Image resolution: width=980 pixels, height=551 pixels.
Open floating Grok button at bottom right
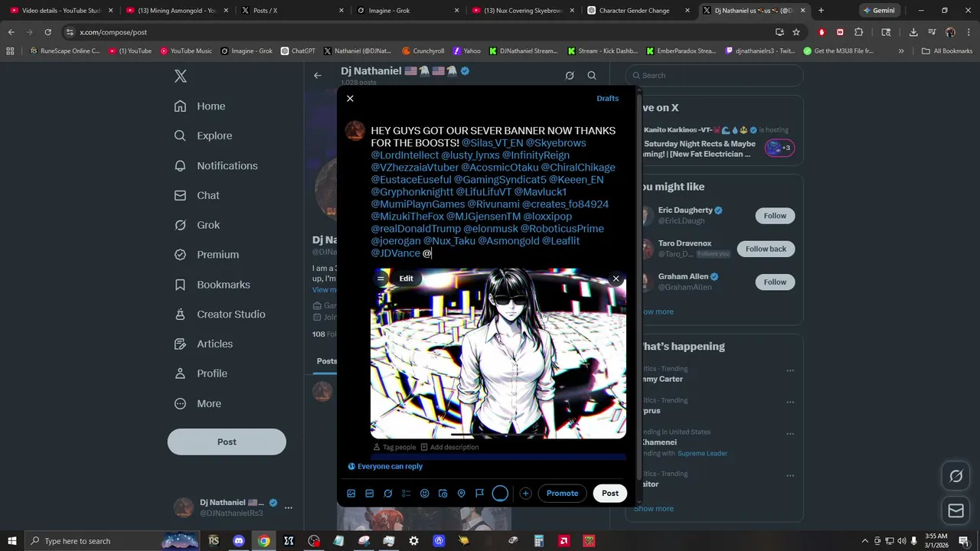[955, 476]
